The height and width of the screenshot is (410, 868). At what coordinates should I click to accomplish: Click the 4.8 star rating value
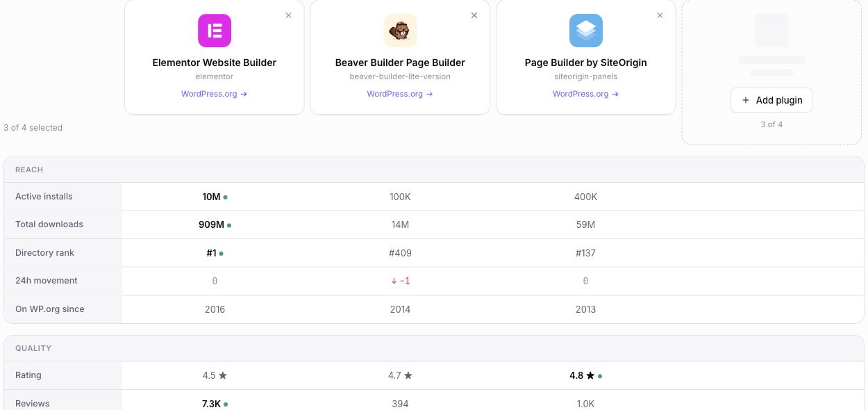582,375
